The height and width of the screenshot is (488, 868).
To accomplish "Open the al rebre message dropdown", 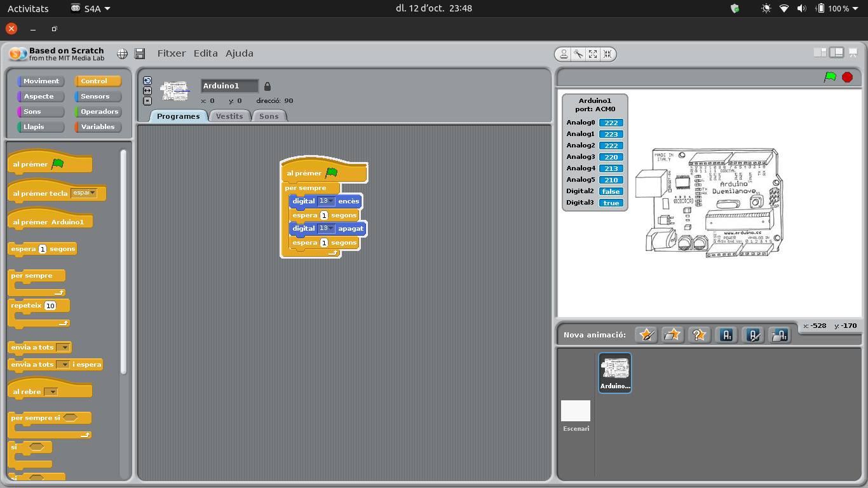I will point(51,392).
